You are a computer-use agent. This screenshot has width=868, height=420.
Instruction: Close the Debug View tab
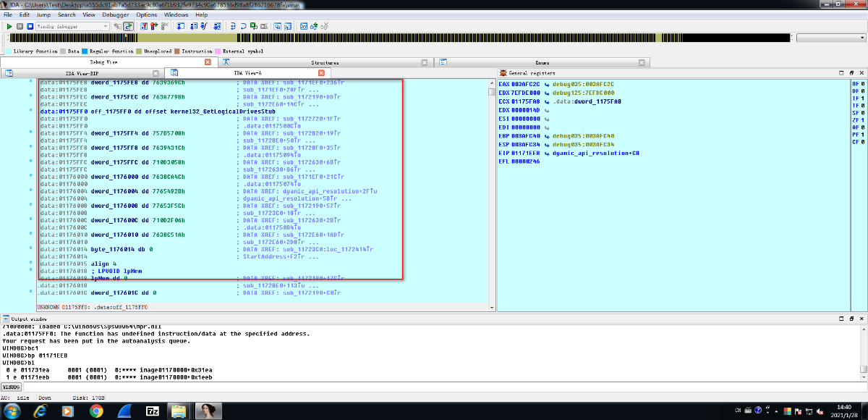click(208, 63)
